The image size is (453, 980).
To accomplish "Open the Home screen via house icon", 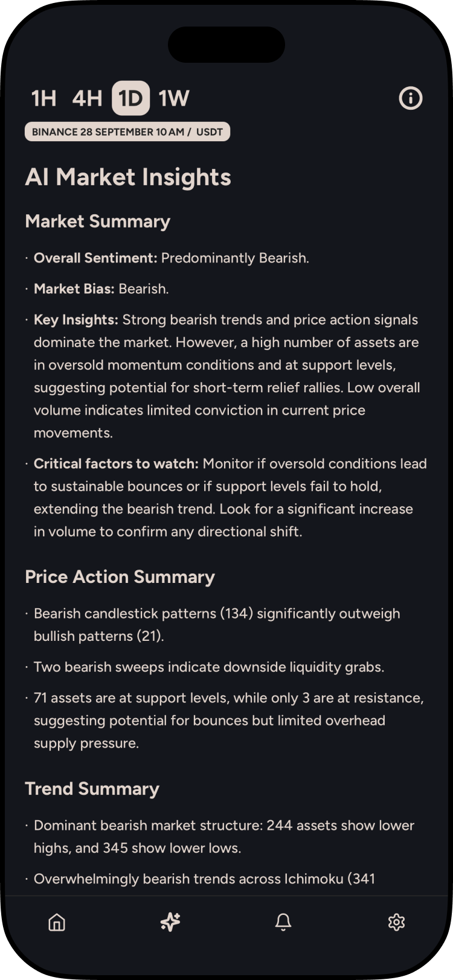I will coord(56,922).
